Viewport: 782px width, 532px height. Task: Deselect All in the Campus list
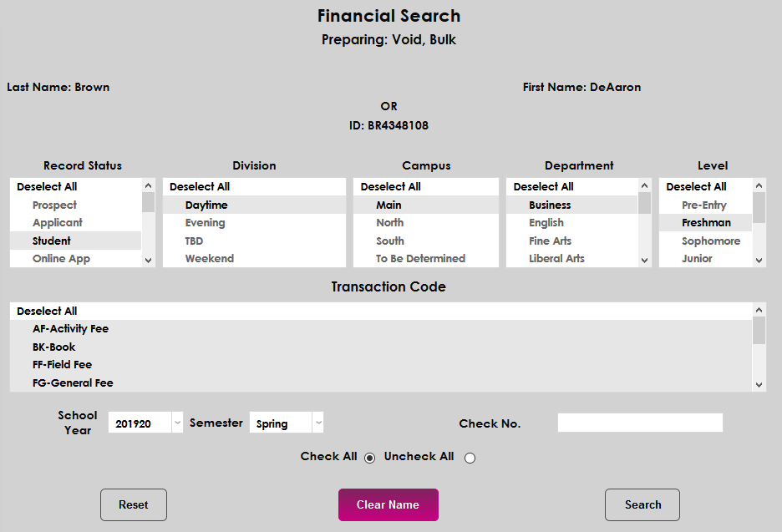coord(390,187)
